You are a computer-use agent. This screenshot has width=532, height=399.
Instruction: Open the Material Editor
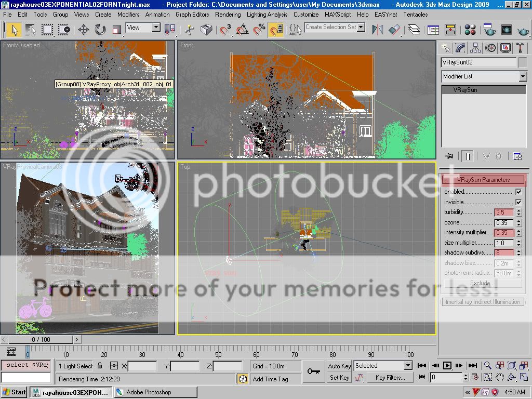coord(470,30)
